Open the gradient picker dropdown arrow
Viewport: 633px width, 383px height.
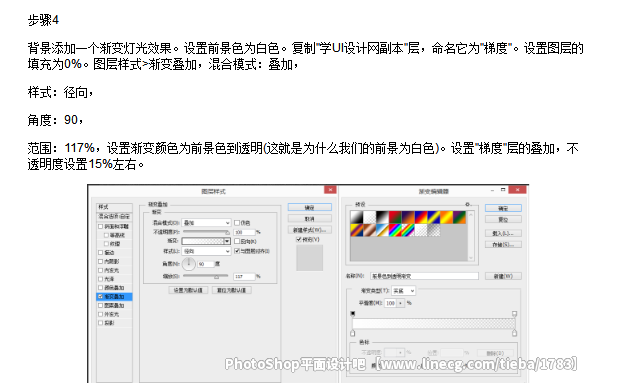tap(227, 241)
